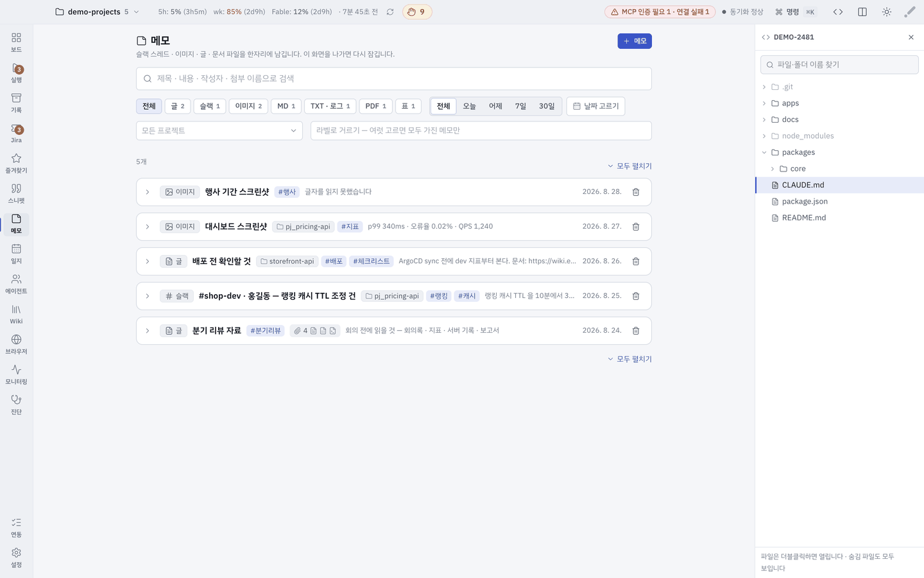Select the 7일 date range option

pos(520,106)
